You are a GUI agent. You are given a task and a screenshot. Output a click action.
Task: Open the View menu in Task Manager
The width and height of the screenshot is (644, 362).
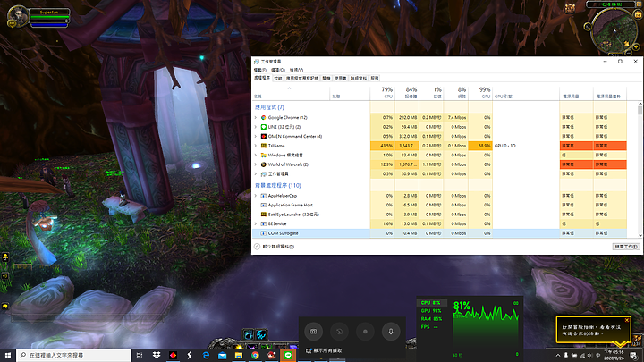tap(296, 71)
